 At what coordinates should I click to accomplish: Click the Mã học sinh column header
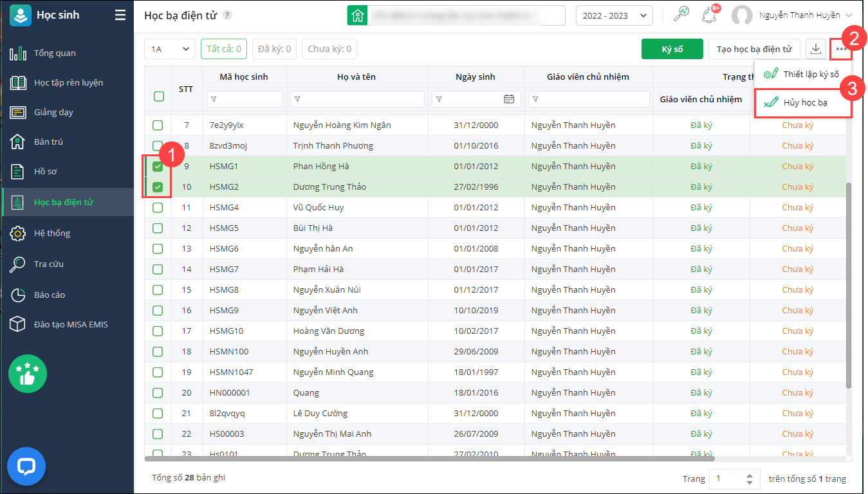coord(244,77)
